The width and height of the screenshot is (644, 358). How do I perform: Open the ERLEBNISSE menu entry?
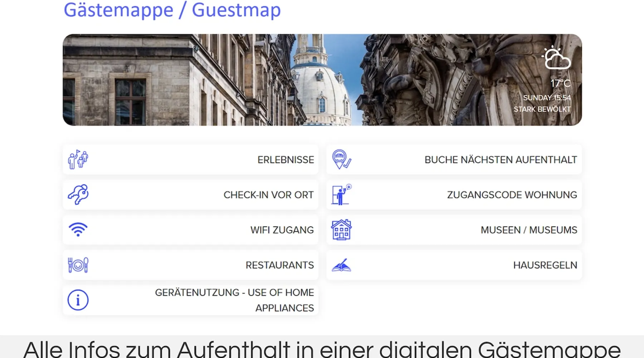286,160
